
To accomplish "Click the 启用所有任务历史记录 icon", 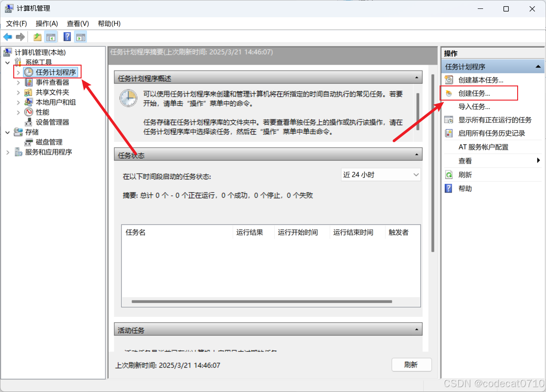I will tap(449, 133).
